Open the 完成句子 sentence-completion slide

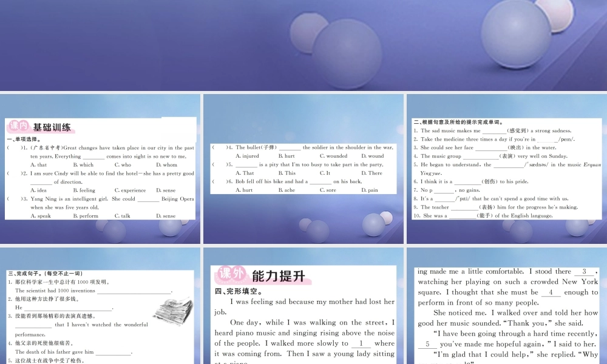click(100, 306)
